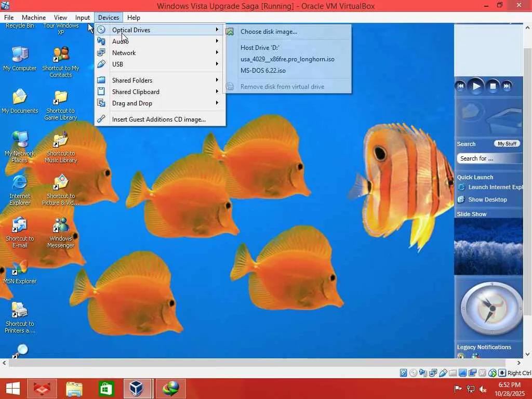The width and height of the screenshot is (532, 399).
Task: Click the video capture status bar icon
Action: [x=472, y=373]
